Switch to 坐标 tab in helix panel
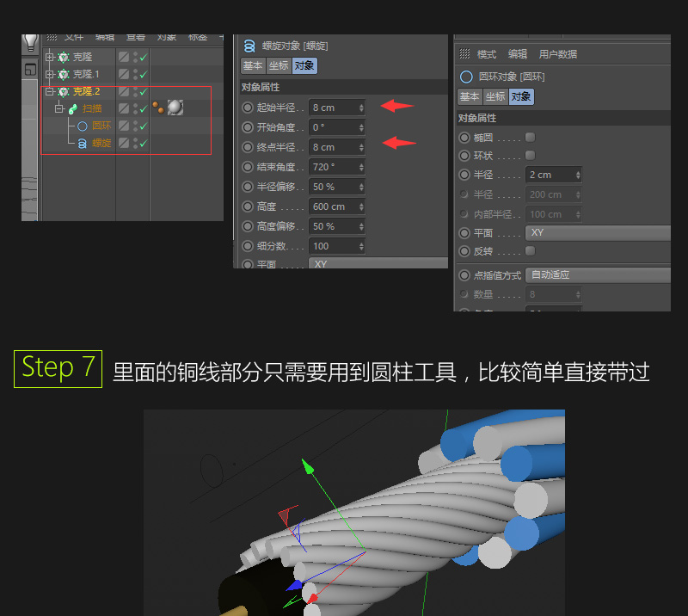Image resolution: width=688 pixels, height=616 pixels. tap(279, 66)
